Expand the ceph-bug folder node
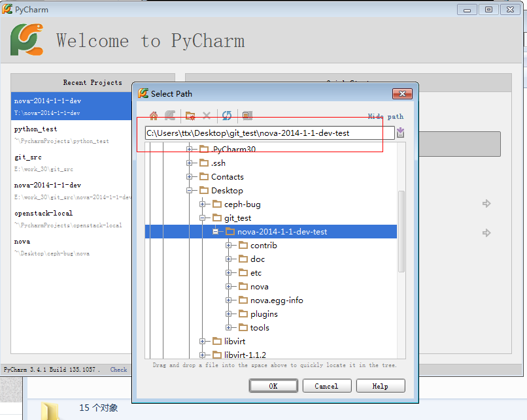 [x=202, y=204]
